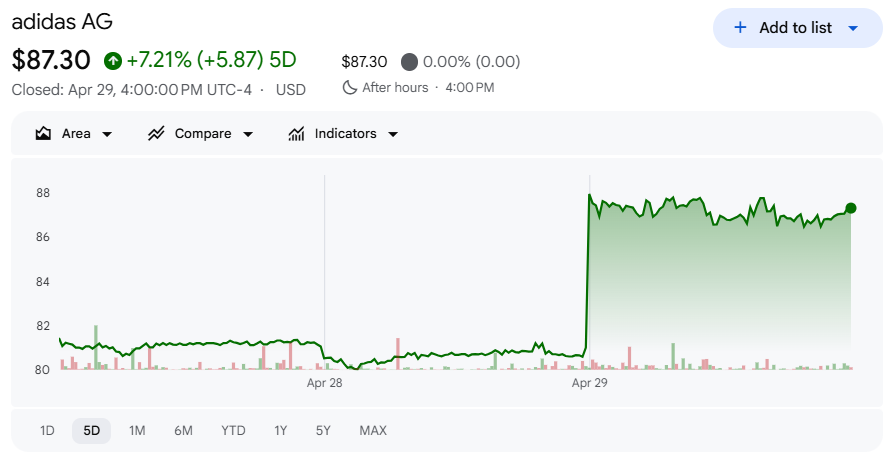The height and width of the screenshot is (461, 890).
Task: Switch to the 6M time range
Action: click(183, 431)
